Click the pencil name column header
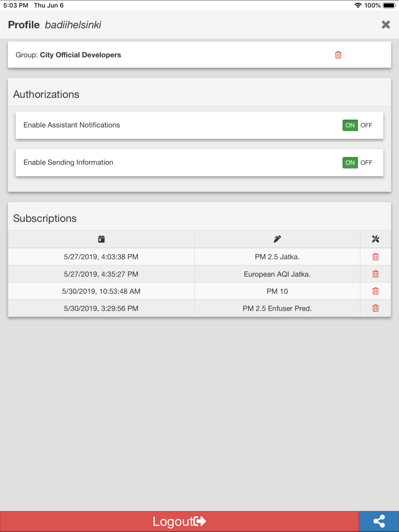The height and width of the screenshot is (532, 399). pyautogui.click(x=277, y=239)
